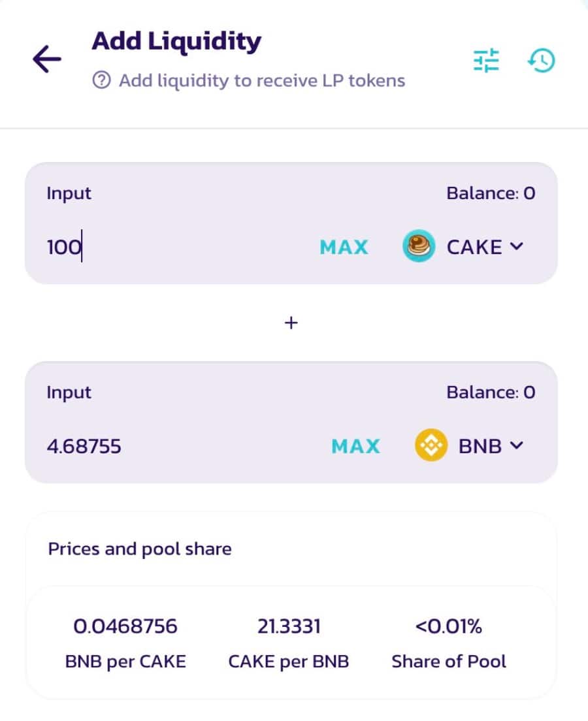The width and height of the screenshot is (588, 721).
Task: Click the question mark help icon
Action: point(101,81)
